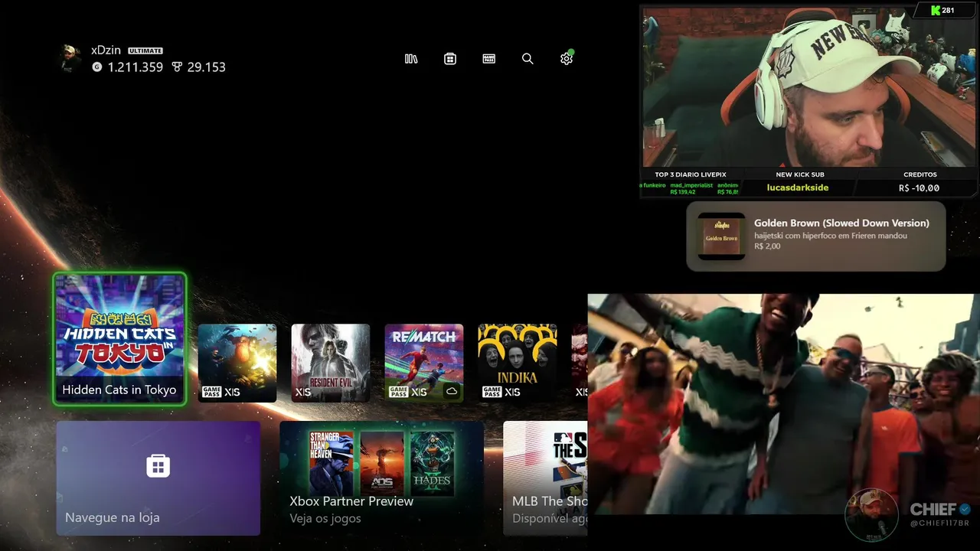The height and width of the screenshot is (551, 980).
Task: Click the store bag icon on Navegue tile
Action: tap(158, 465)
